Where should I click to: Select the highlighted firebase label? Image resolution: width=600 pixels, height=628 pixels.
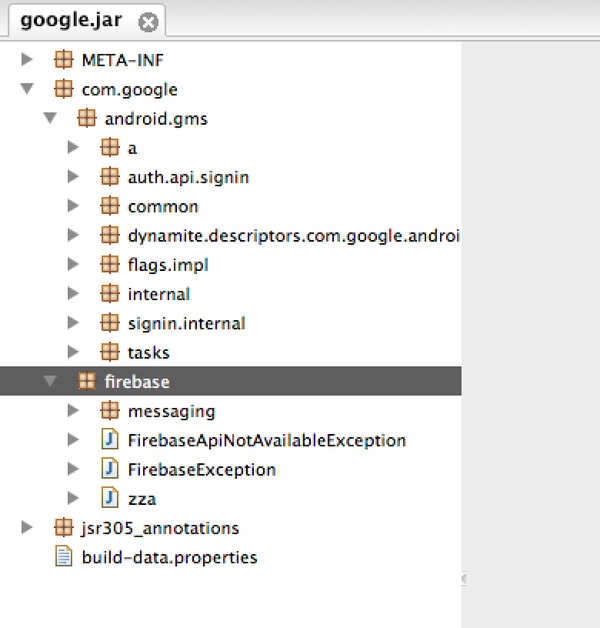pyautogui.click(x=137, y=382)
